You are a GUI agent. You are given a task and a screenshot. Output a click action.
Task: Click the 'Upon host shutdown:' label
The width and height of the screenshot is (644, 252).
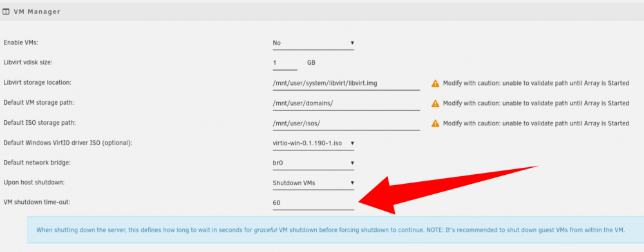[35, 183]
